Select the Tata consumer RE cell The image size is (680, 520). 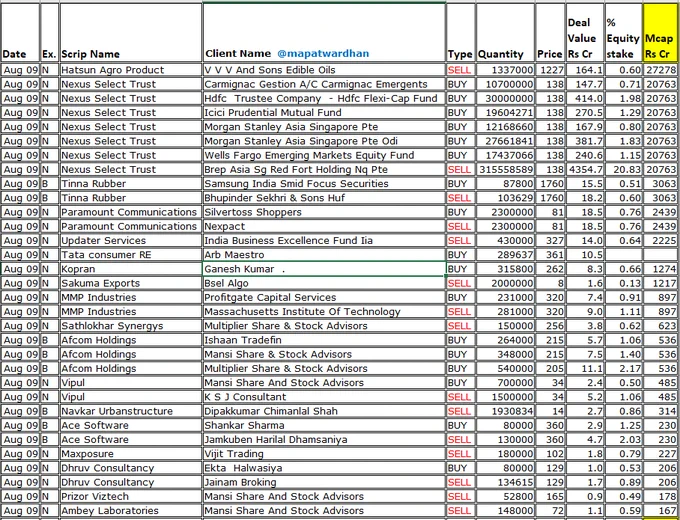pos(131,255)
